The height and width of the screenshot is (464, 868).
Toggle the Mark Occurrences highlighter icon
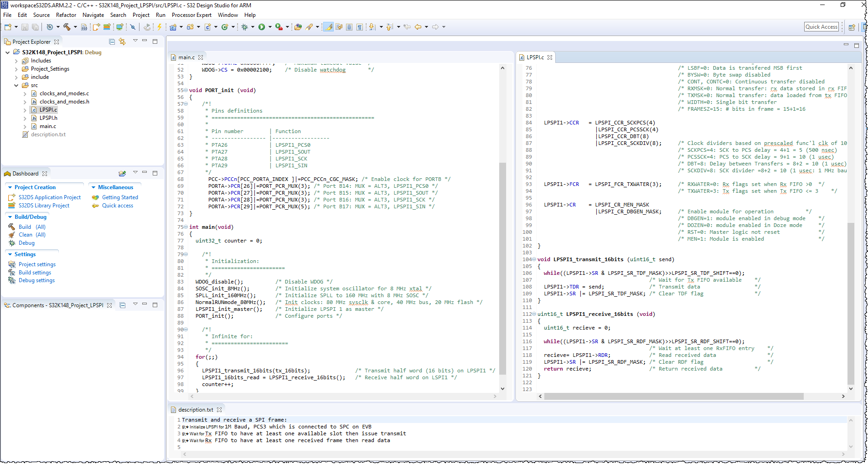(328, 26)
